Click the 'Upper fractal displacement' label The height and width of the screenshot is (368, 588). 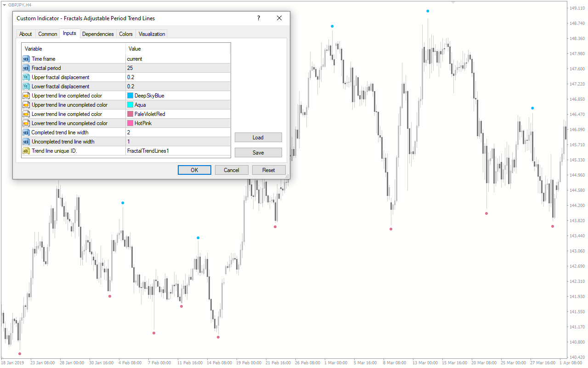pyautogui.click(x=61, y=77)
